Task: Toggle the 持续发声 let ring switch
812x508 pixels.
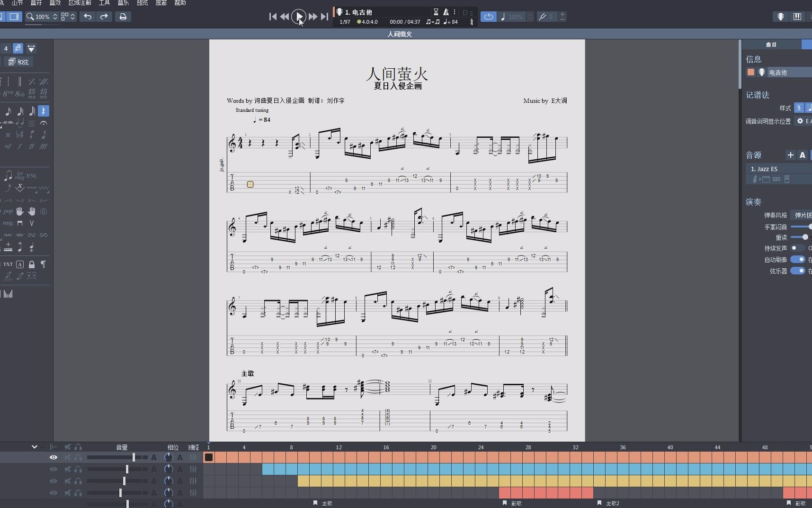Action: (797, 248)
